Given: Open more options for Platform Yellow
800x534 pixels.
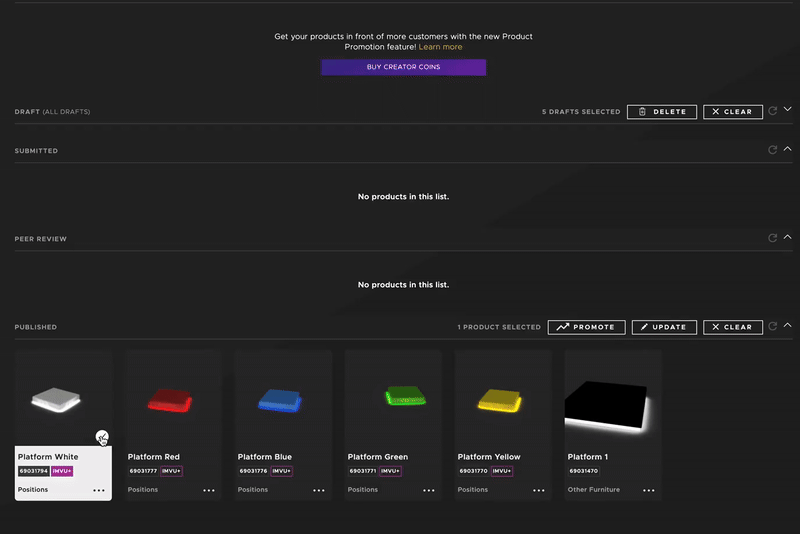Looking at the screenshot, I should pos(539,490).
